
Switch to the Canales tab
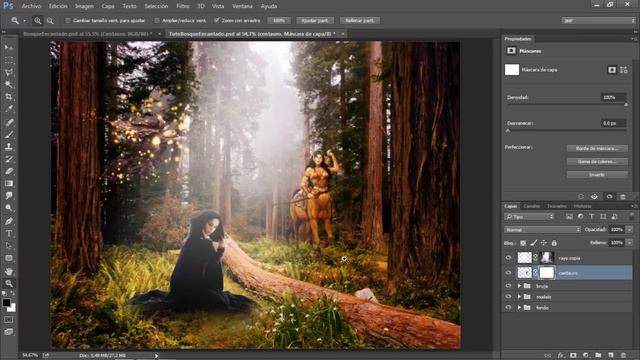pyautogui.click(x=531, y=206)
